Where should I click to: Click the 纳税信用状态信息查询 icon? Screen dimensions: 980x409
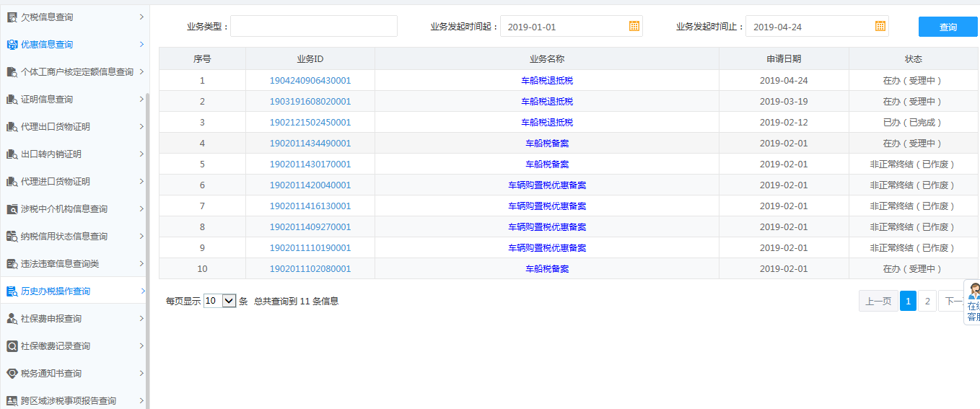click(12, 237)
